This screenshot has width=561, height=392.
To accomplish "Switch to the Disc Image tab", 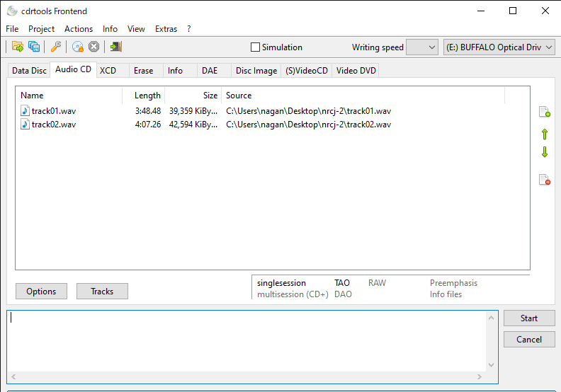I will (x=256, y=71).
